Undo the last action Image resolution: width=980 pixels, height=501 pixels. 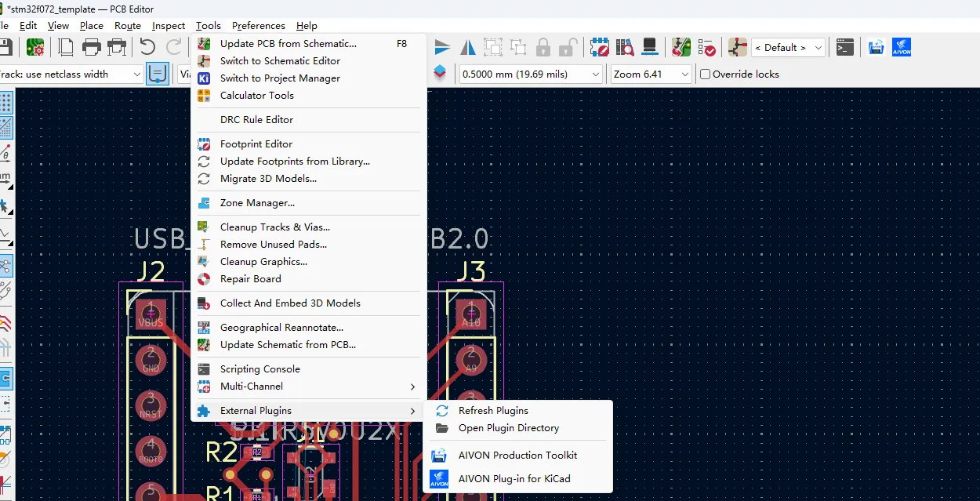point(147,47)
